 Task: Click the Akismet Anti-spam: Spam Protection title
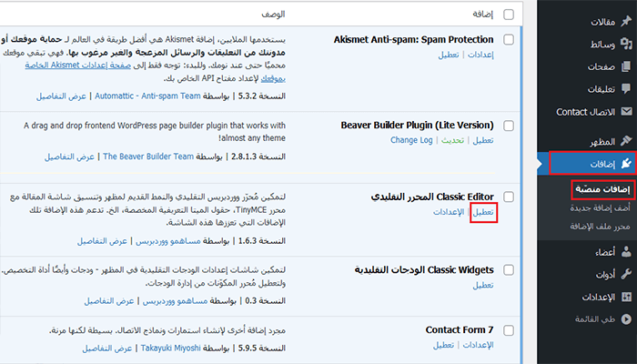[413, 40]
